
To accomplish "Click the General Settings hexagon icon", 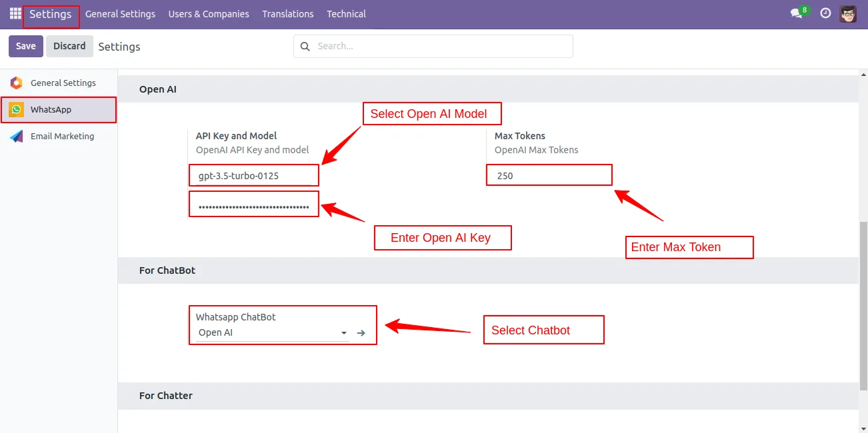I will click(16, 83).
